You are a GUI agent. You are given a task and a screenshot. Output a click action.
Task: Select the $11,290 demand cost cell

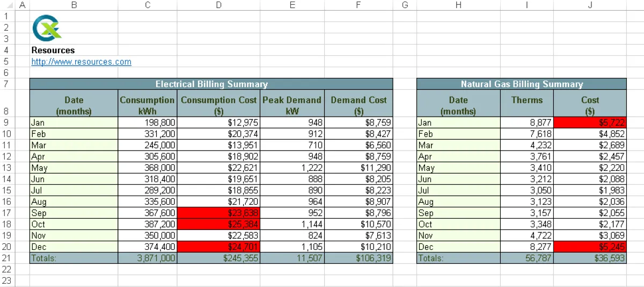[358, 168]
